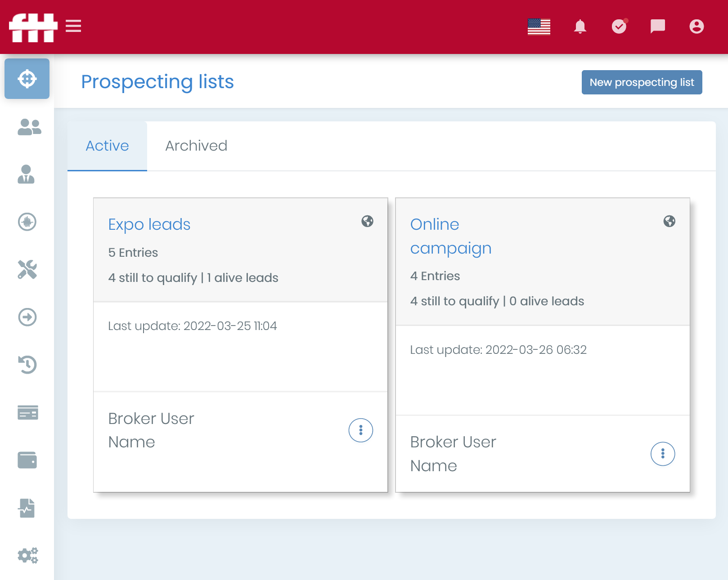This screenshot has width=728, height=580.
Task: Open the wallet sidebar icon
Action: (x=27, y=460)
